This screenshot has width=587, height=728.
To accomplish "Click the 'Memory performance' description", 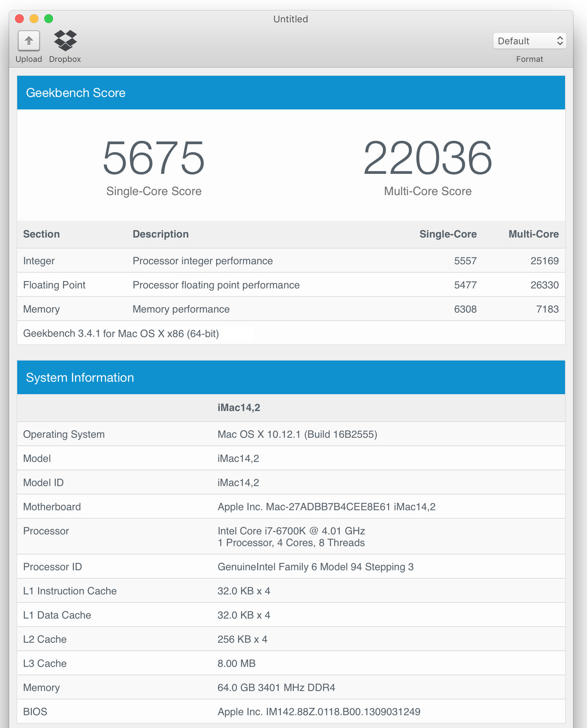I will pyautogui.click(x=181, y=309).
